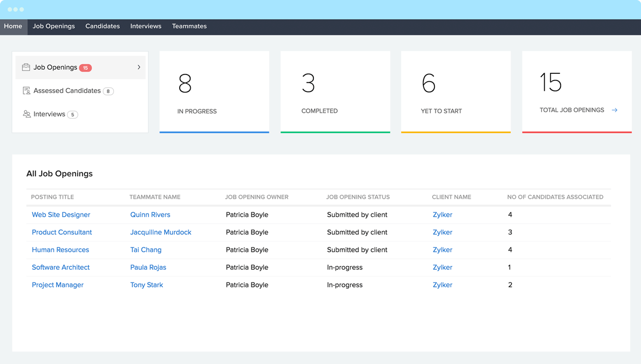
Task: Click the briefcase icon beside Job Openings
Action: click(x=26, y=67)
